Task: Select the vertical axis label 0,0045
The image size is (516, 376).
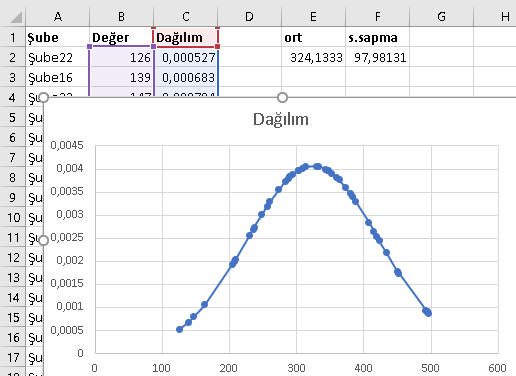Action: click(67, 145)
